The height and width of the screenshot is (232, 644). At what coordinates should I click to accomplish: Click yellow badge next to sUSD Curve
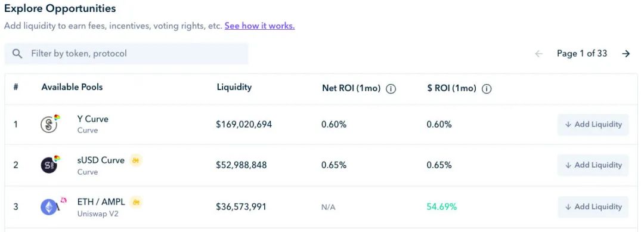[x=136, y=160]
